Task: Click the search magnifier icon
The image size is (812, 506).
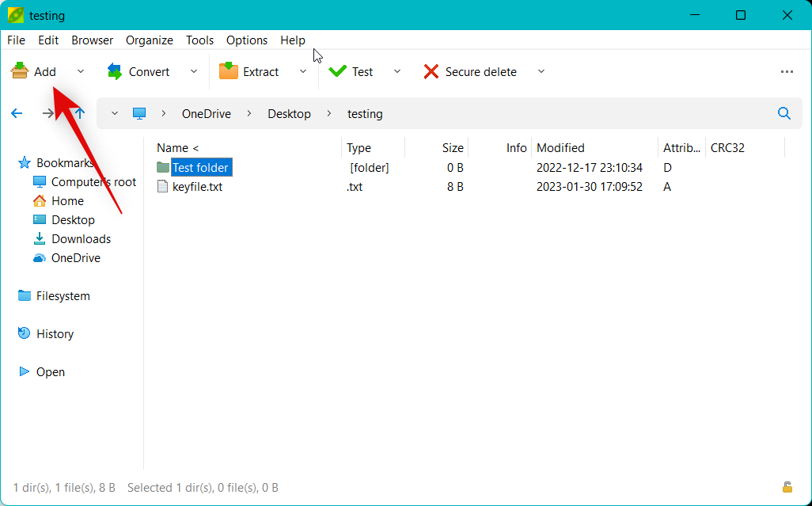Action: click(784, 113)
